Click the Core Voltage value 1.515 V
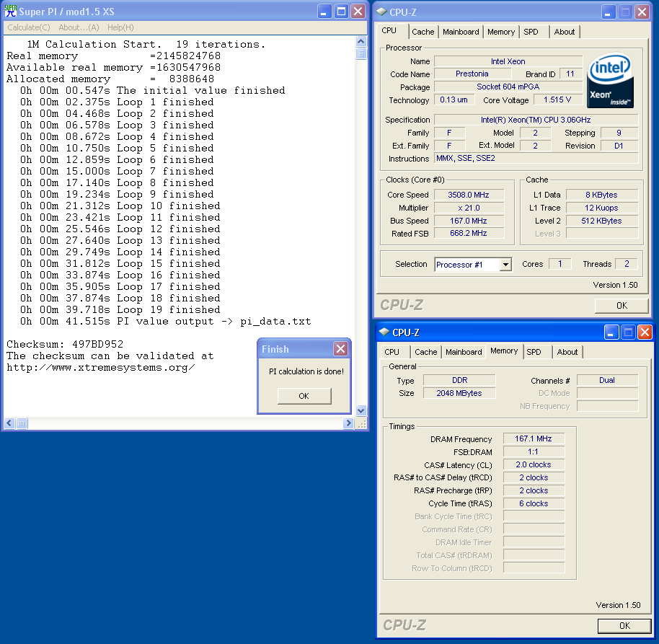 click(557, 100)
